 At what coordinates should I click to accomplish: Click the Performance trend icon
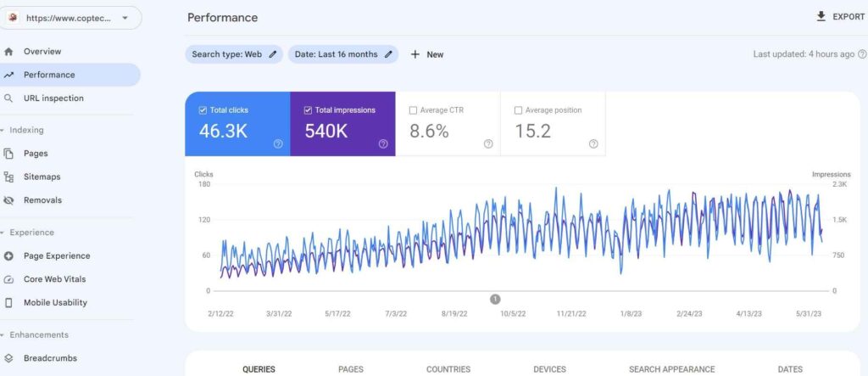8,75
